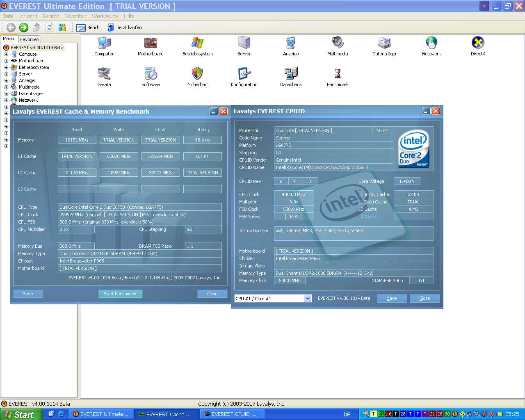525x420 pixels.
Task: Go back with the toolbar back arrow
Action: pyautogui.click(x=11, y=27)
